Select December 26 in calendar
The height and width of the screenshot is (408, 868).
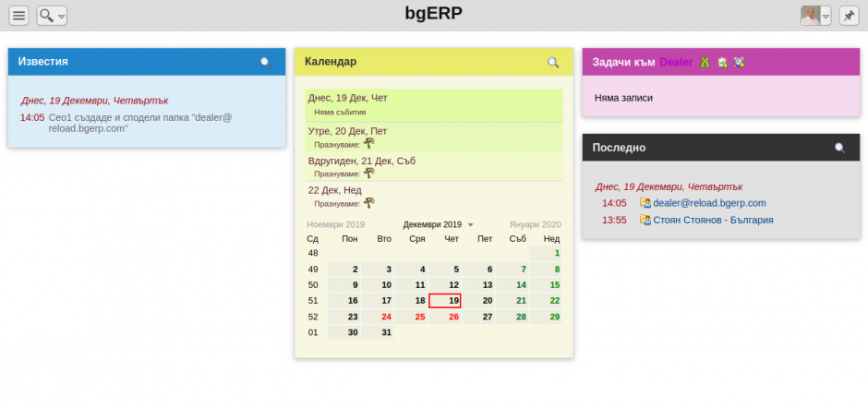[445, 318]
